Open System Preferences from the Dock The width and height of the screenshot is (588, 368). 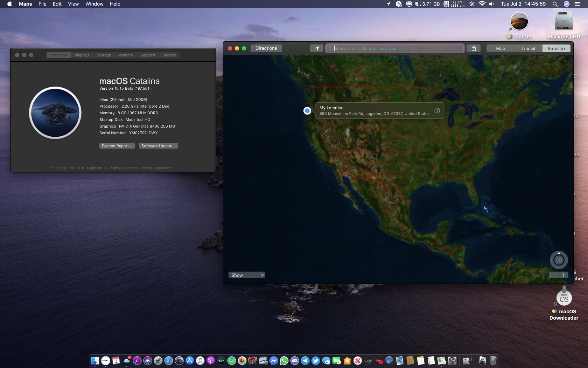[452, 360]
